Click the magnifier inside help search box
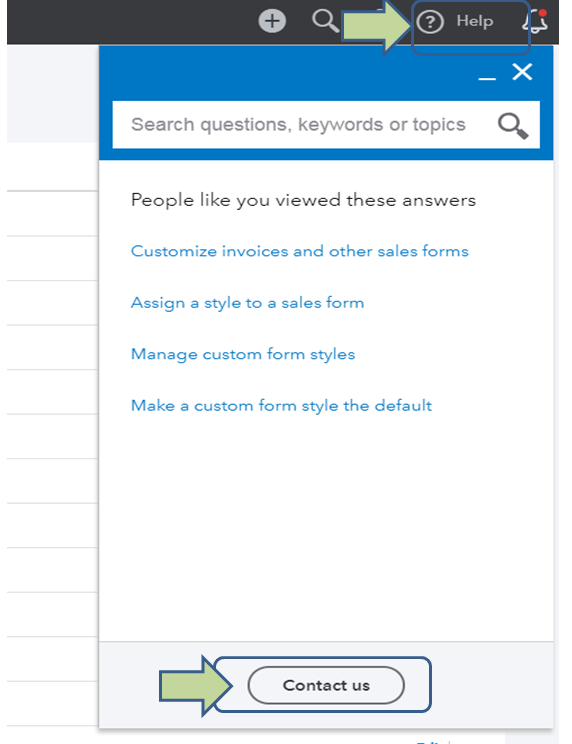572x744 pixels. [x=513, y=126]
